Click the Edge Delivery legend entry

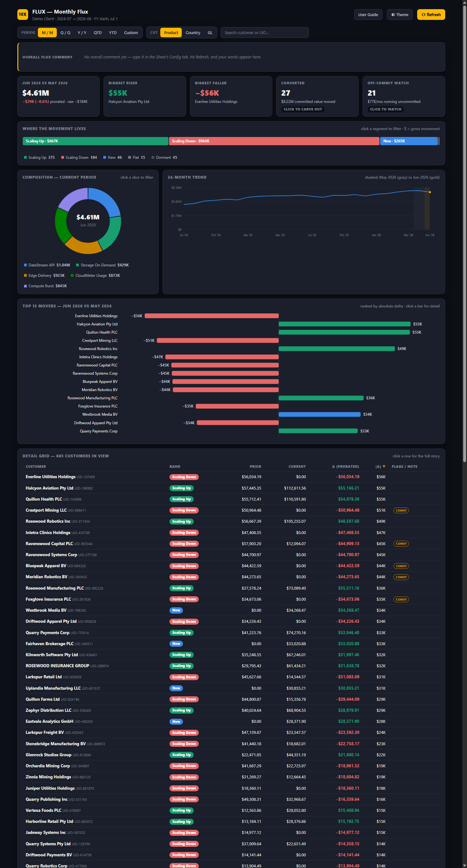[44, 275]
